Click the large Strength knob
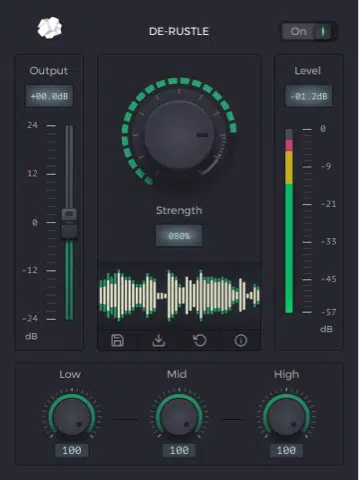This screenshot has width=360, height=480. [x=179, y=135]
